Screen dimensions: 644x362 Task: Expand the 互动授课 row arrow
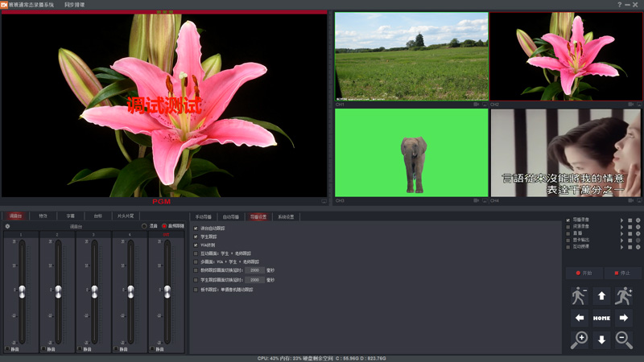coord(621,246)
